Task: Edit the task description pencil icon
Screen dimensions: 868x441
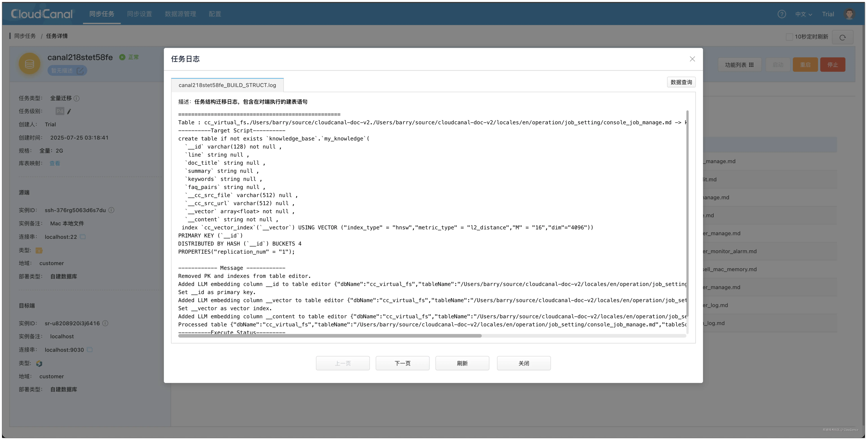Action: coord(80,71)
